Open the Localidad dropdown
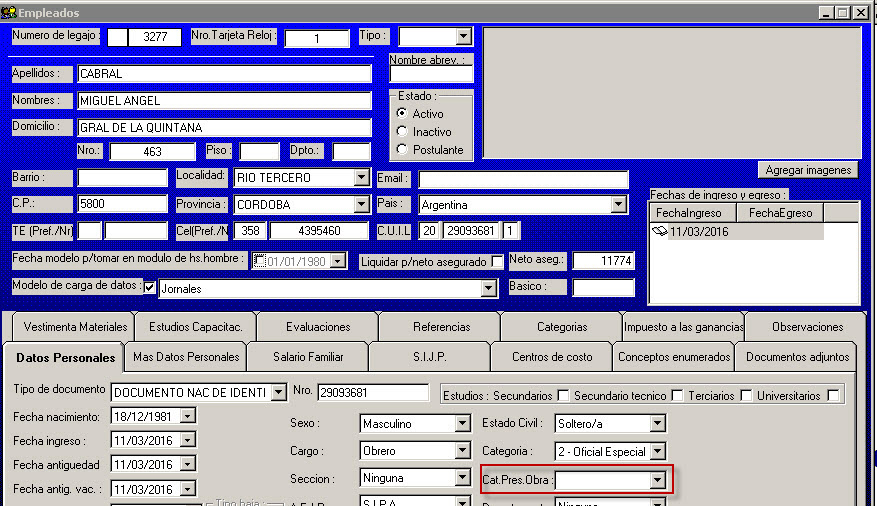 pyautogui.click(x=361, y=178)
